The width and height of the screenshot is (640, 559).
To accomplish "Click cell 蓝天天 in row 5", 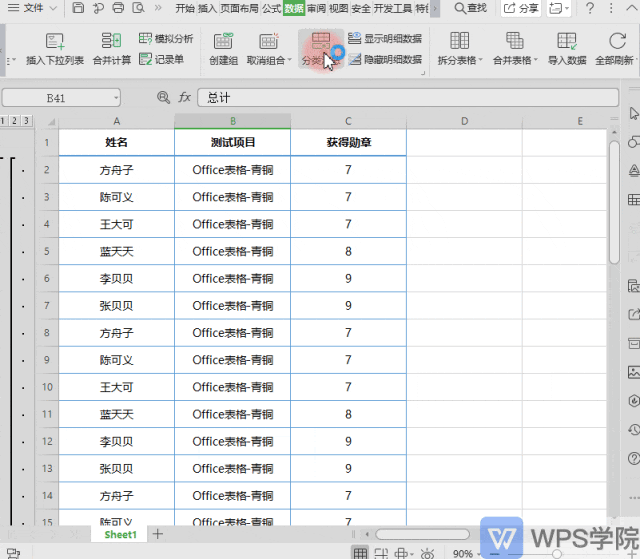I will 116,251.
